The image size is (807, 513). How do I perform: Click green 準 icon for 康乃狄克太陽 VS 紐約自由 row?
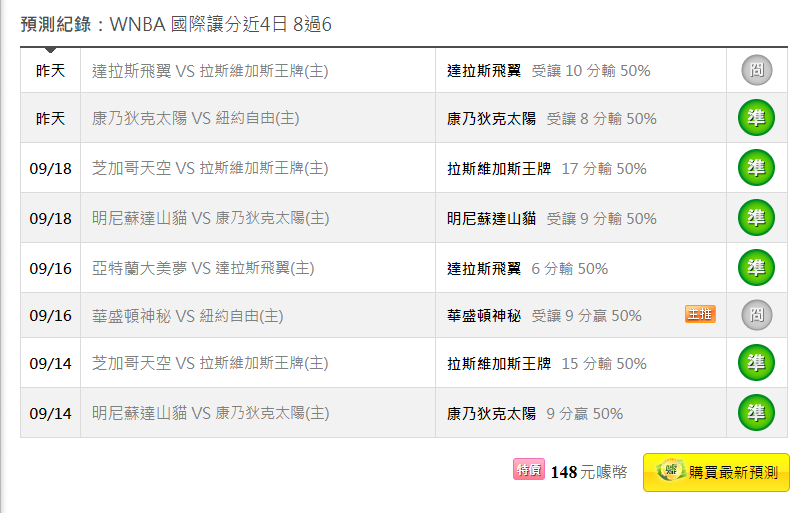[756, 118]
